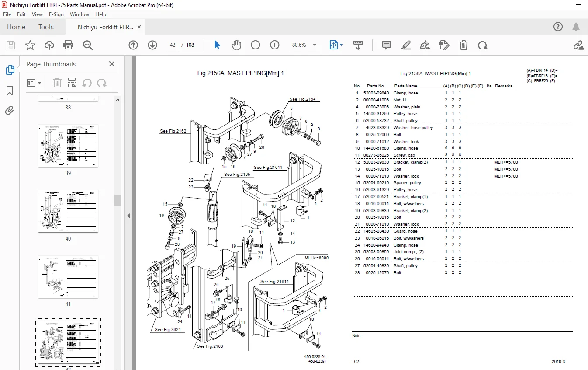Rotate pages counterclockwise in the thumbnails panel
This screenshot has height=370, width=588.
click(x=87, y=83)
